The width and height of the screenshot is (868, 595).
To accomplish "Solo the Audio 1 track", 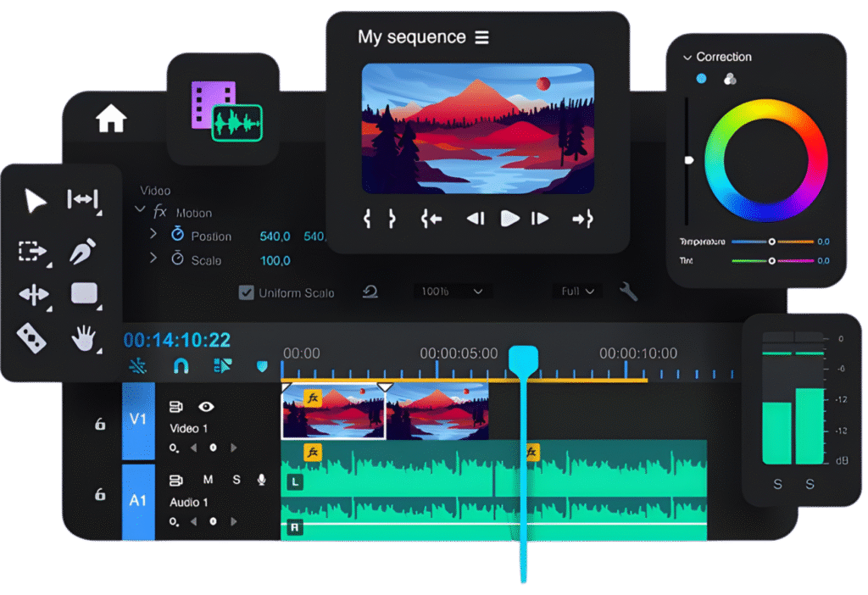I will click(236, 480).
